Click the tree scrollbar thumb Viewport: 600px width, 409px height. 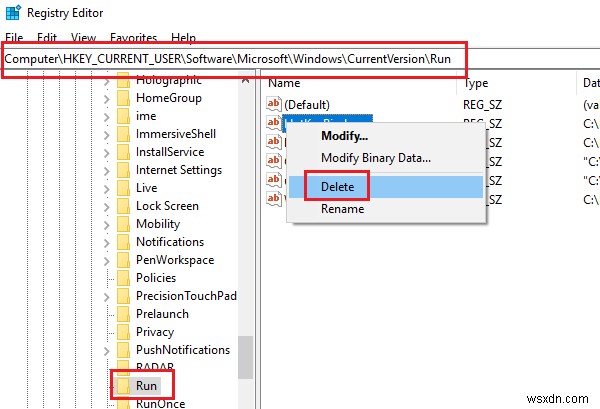pyautogui.click(x=245, y=357)
